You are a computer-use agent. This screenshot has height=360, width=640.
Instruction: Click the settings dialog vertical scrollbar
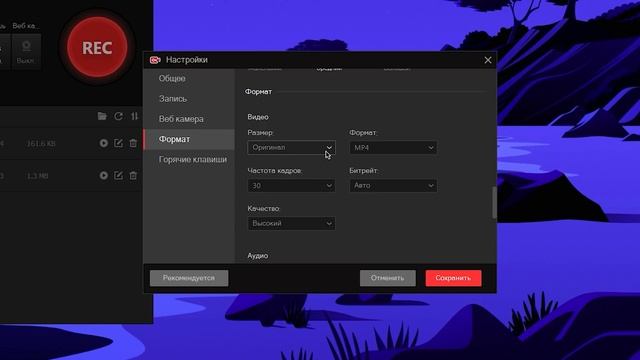click(x=494, y=203)
